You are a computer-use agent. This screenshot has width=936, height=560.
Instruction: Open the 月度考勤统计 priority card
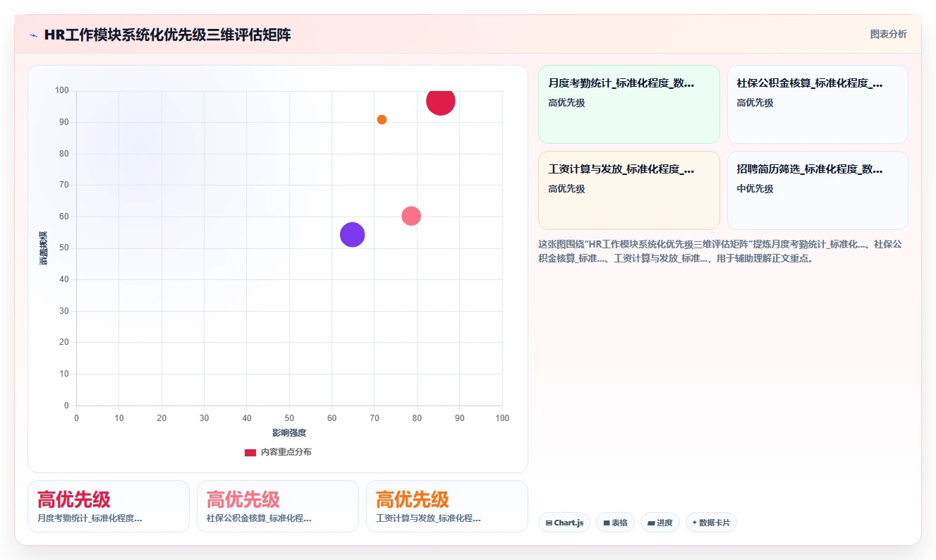pyautogui.click(x=628, y=104)
